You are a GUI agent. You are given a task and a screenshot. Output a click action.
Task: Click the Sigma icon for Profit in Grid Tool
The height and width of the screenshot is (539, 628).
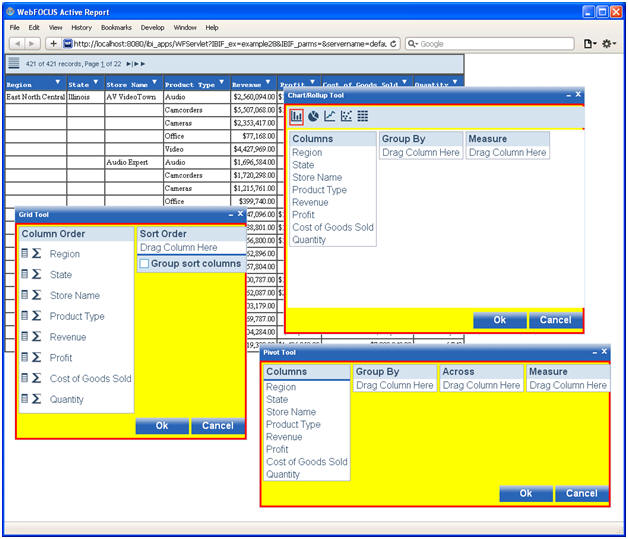pyautogui.click(x=36, y=357)
